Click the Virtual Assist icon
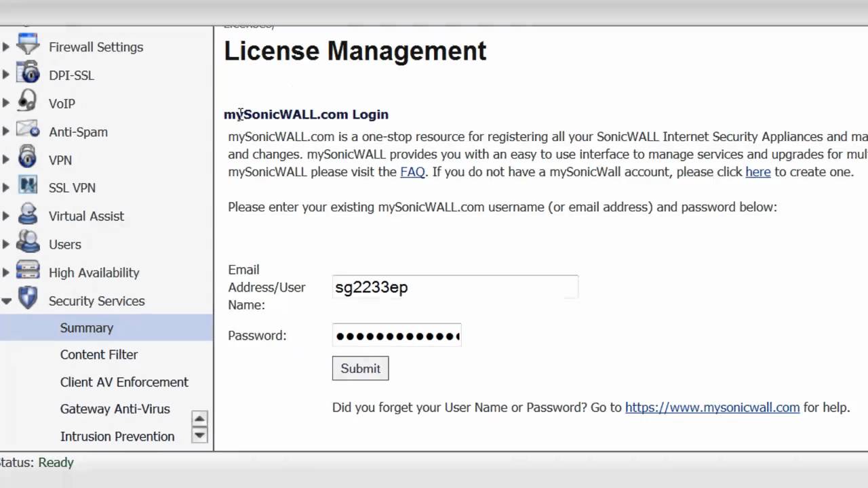The width and height of the screenshot is (868, 488). (x=28, y=215)
